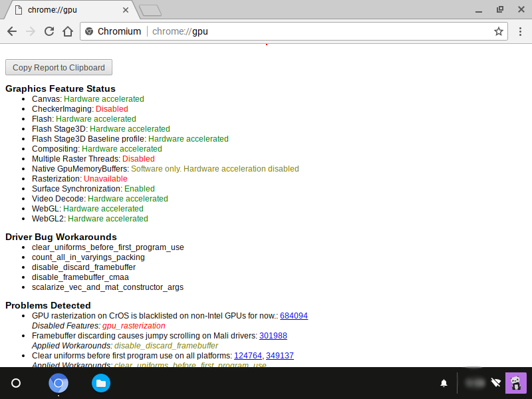
Task: Launch the Files app from the shelf
Action: 101,383
